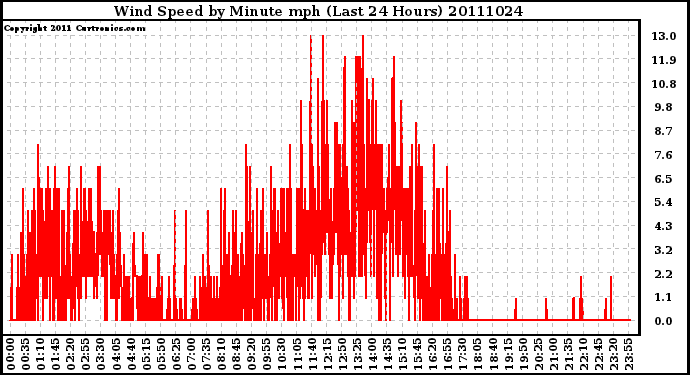The height and width of the screenshot is (375, 690).
Task: Click the time label 21:35
Action: (568, 355)
